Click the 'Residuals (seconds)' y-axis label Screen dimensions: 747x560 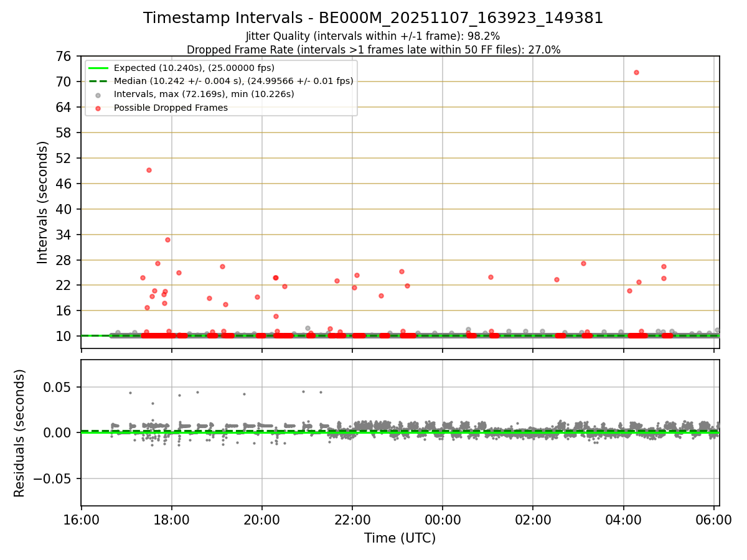(x=20, y=433)
